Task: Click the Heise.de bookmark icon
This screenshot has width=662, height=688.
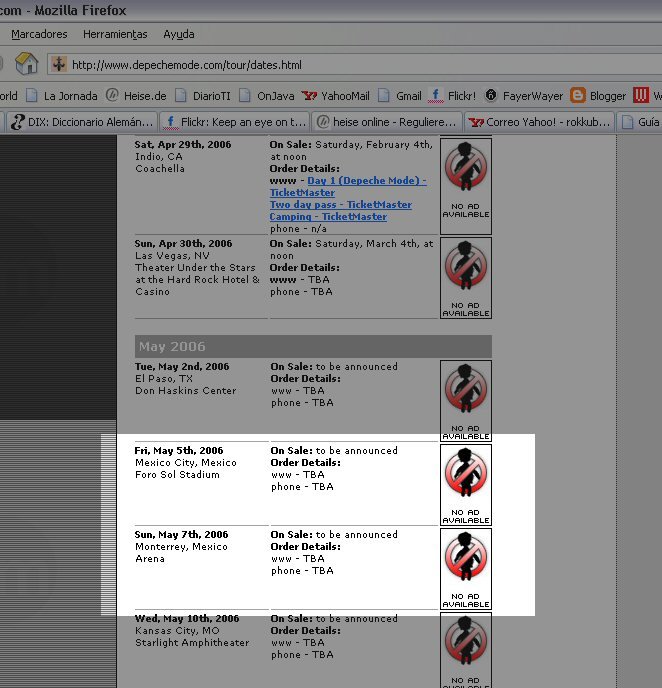Action: [112, 95]
